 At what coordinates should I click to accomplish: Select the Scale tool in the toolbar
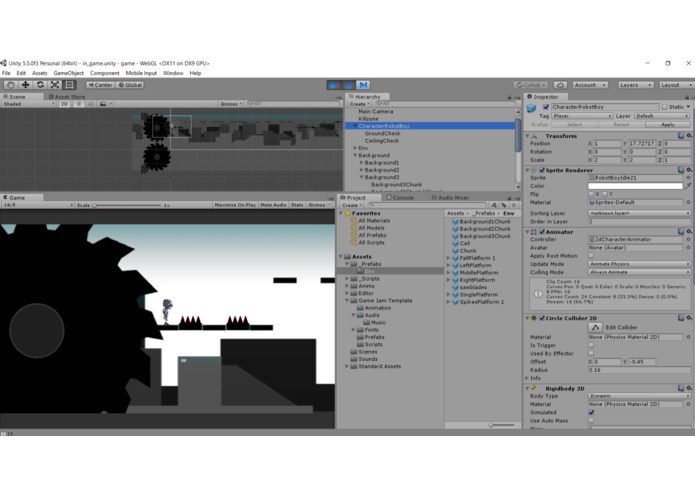pyautogui.click(x=55, y=85)
